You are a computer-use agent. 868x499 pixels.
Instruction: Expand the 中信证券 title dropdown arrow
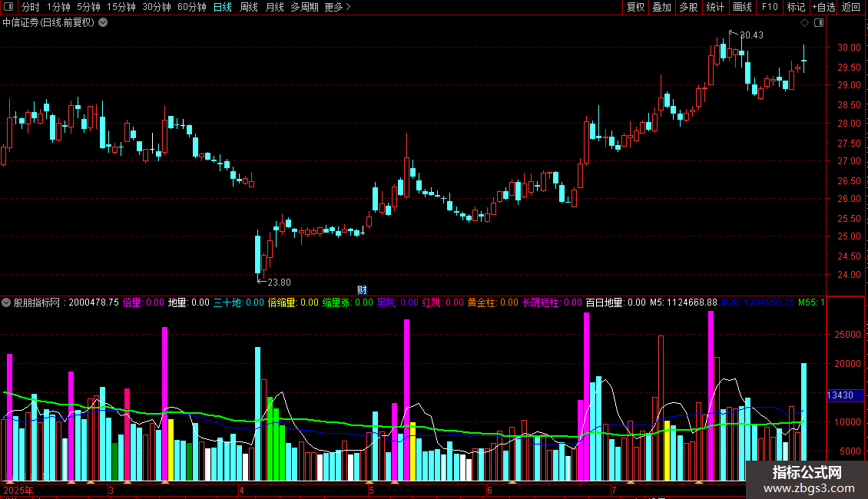click(103, 23)
